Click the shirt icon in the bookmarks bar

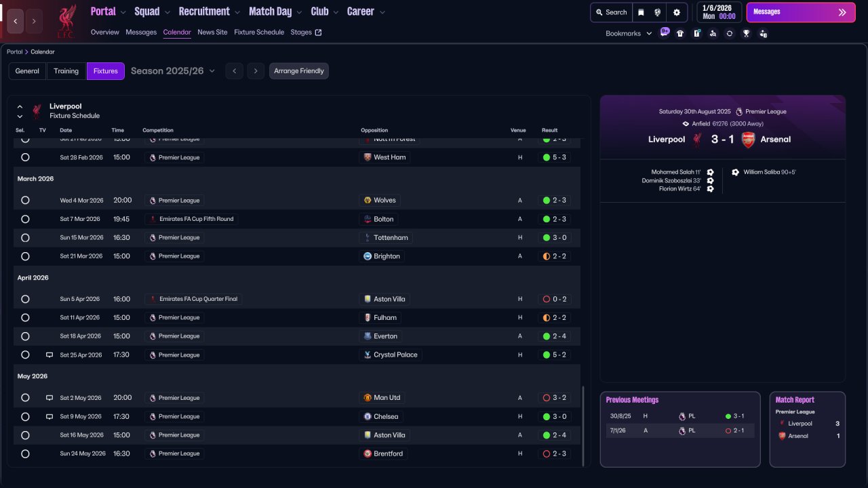(680, 33)
